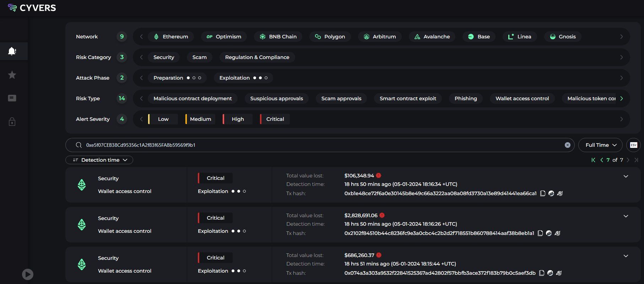The image size is (644, 284).
Task: Open the Full Time dropdown
Action: [x=600, y=145]
